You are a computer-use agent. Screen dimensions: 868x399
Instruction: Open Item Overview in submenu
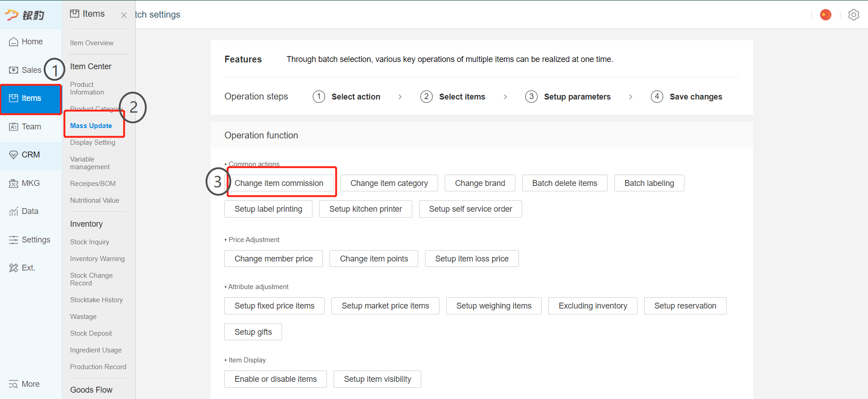tap(92, 43)
